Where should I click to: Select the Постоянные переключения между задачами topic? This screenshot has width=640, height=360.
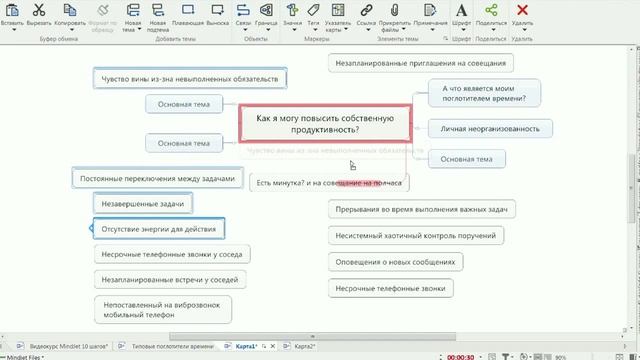coord(158,178)
